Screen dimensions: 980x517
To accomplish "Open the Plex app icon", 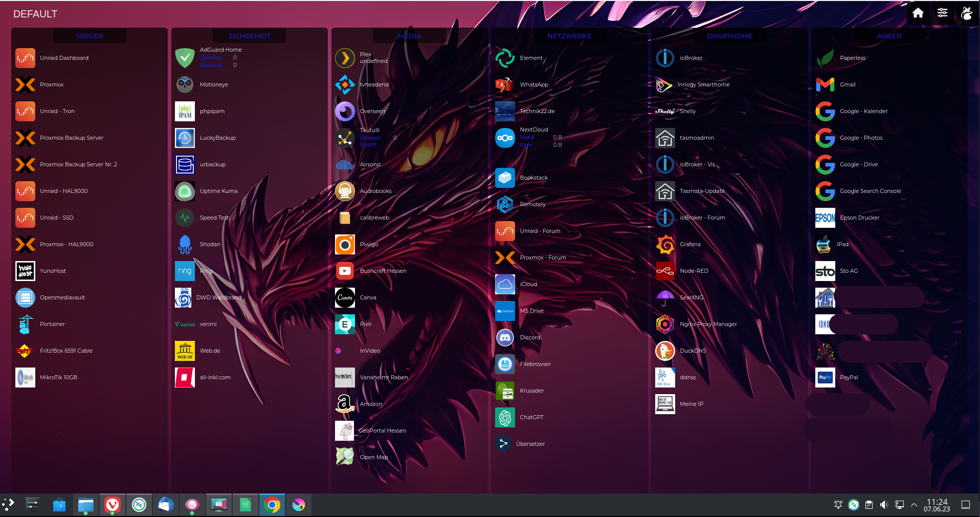I will coord(345,58).
